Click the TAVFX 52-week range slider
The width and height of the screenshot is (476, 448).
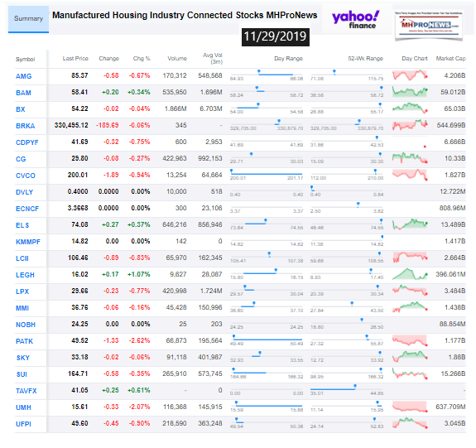pyautogui.click(x=347, y=388)
